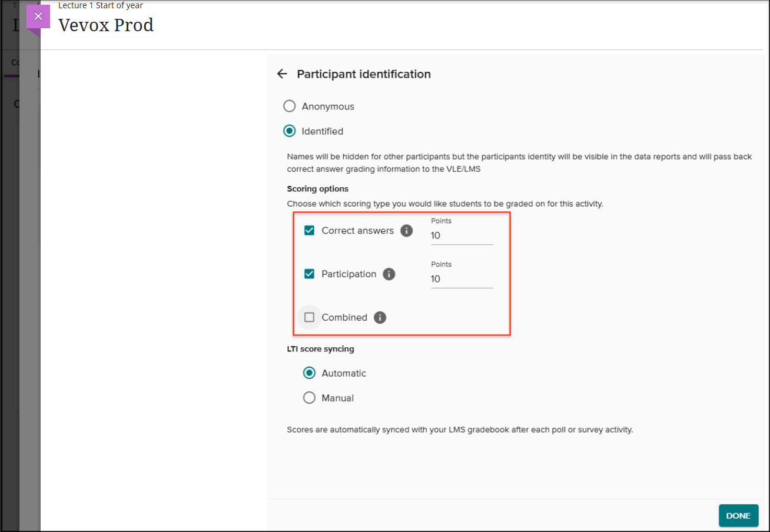Uncheck the Correct answers checkbox
Screen dimensions: 770x532
click(x=309, y=231)
